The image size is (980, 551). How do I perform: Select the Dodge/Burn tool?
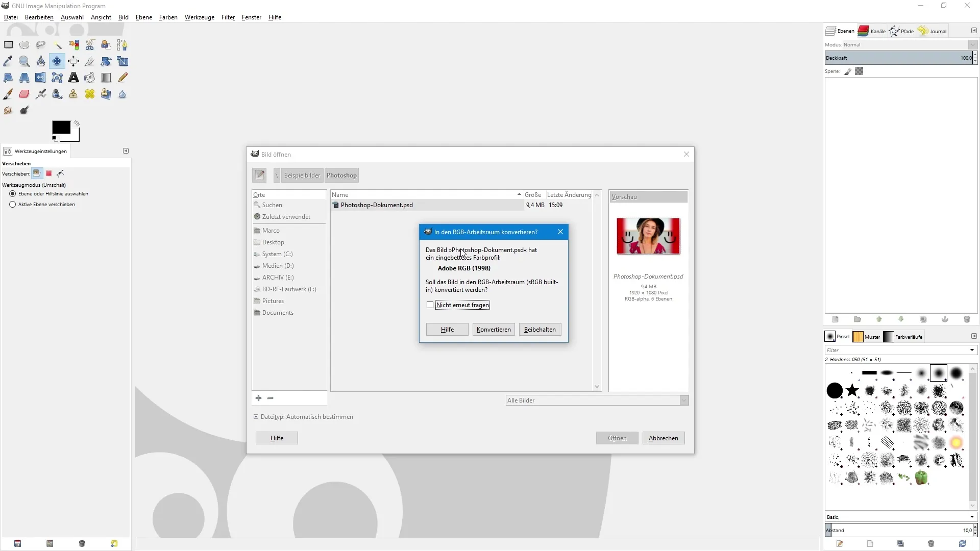pyautogui.click(x=24, y=110)
